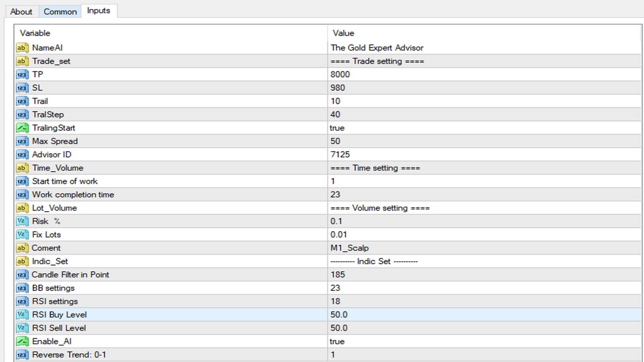Image resolution: width=644 pixels, height=362 pixels.
Task: Click the boolean icon beside Enable_AI
Action: pyautogui.click(x=22, y=341)
